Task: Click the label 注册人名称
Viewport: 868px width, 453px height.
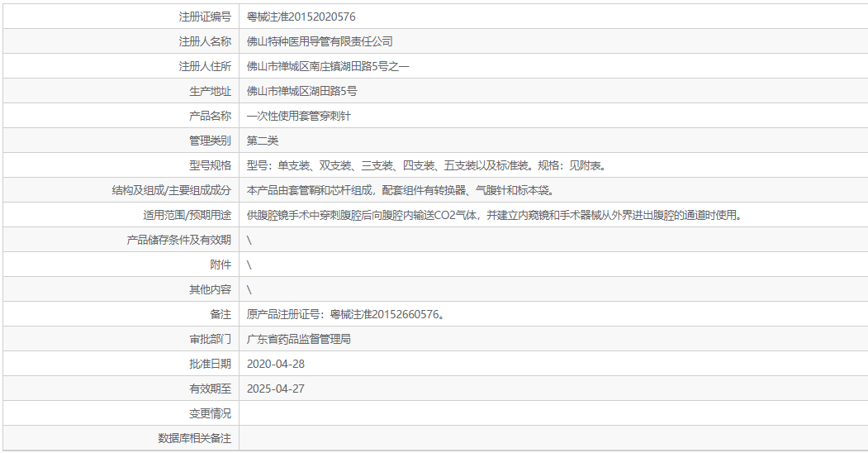Action: tap(205, 41)
